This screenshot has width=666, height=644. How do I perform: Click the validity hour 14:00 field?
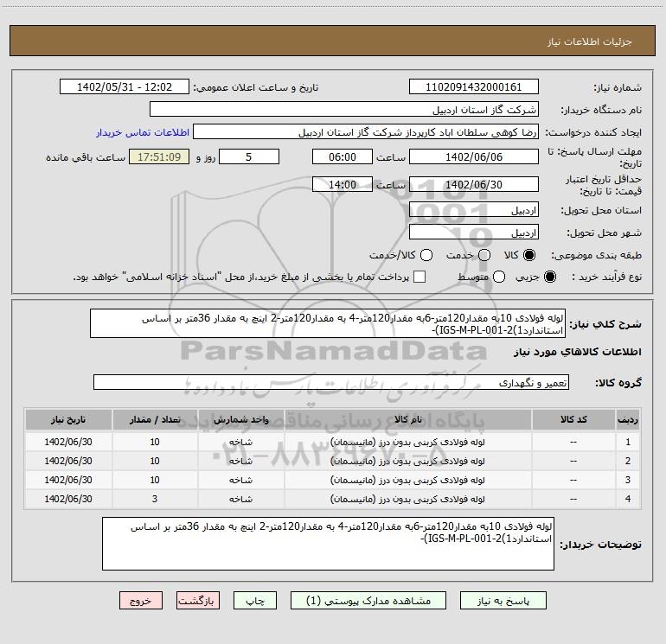coord(343,184)
